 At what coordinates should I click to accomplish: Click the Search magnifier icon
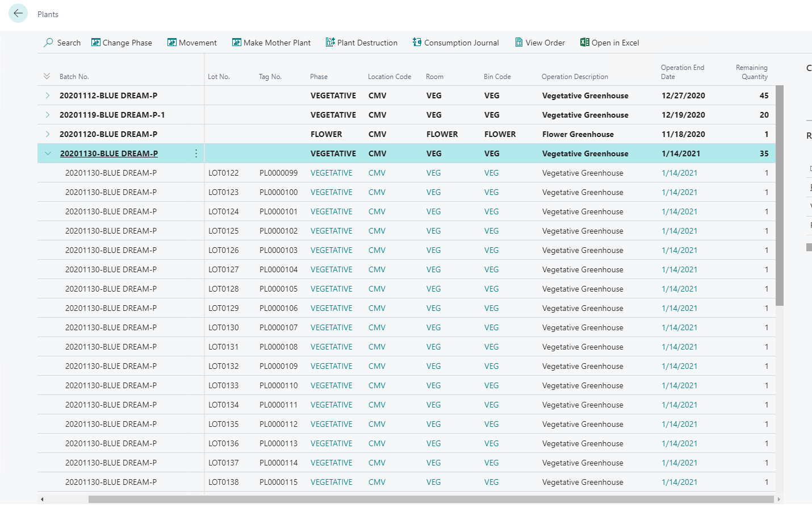pyautogui.click(x=49, y=43)
